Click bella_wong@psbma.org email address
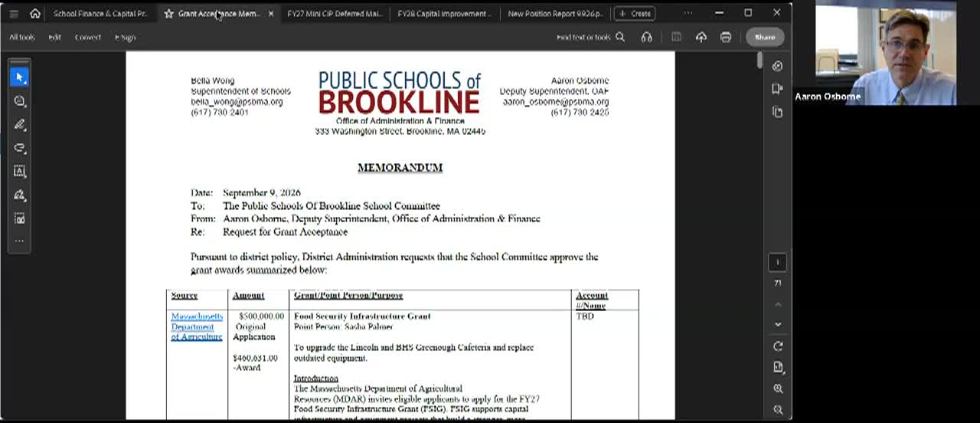Screen dimensions: 980x423 237,102
